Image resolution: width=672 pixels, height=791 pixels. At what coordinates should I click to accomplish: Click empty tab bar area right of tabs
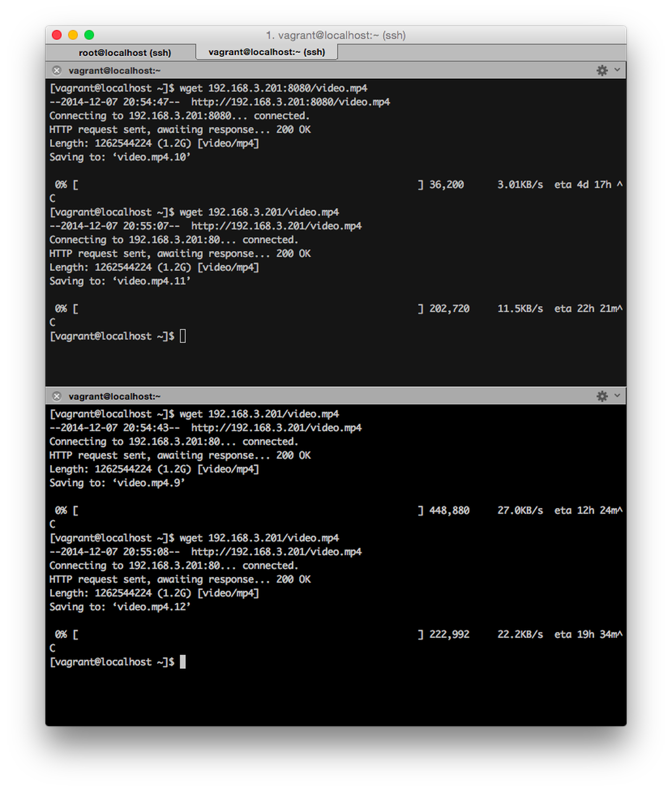[x=480, y=52]
